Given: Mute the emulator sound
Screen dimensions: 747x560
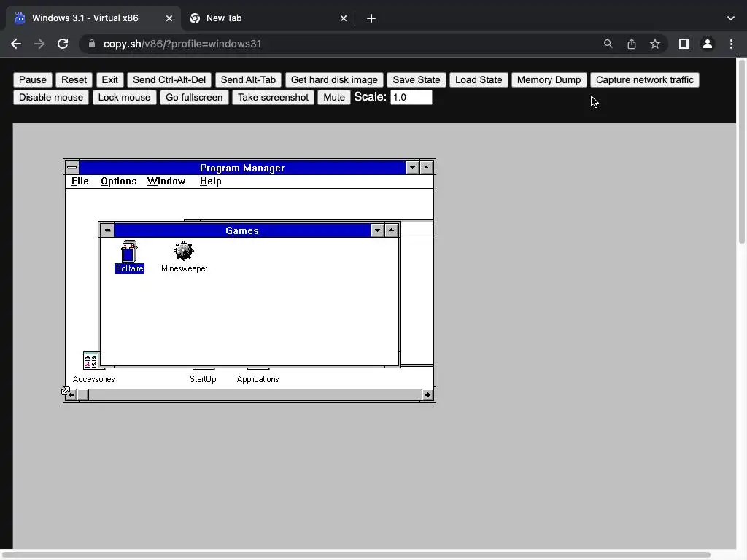Looking at the screenshot, I should pyautogui.click(x=334, y=98).
